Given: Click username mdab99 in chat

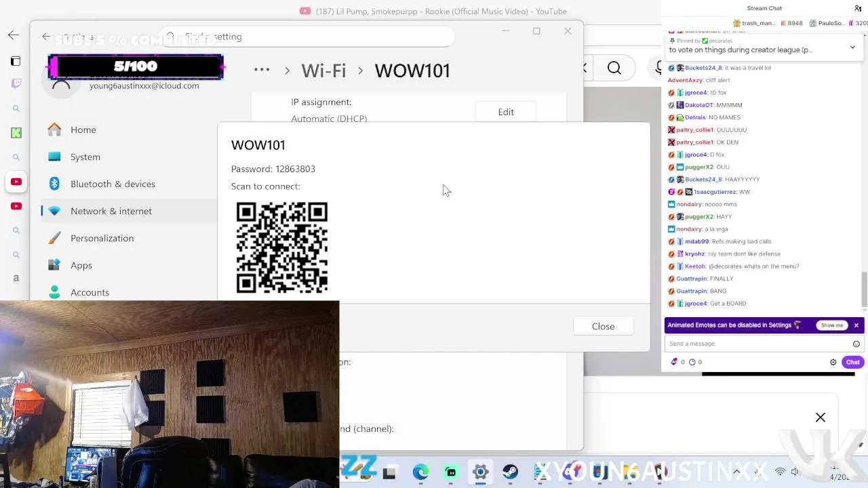Looking at the screenshot, I should 696,241.
